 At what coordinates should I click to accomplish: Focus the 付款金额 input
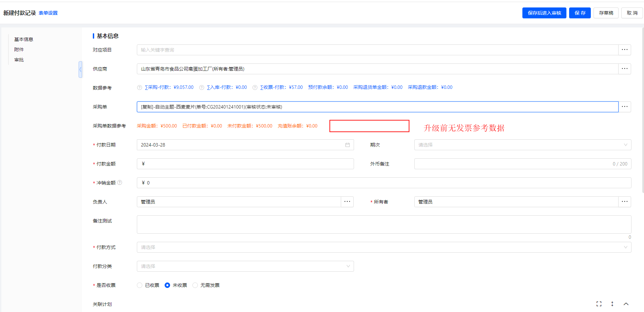[245, 164]
